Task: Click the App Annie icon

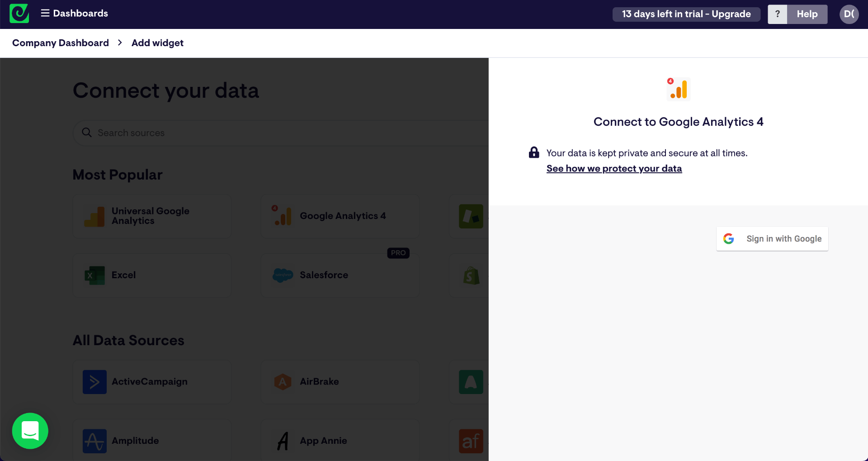Action: 283,441
